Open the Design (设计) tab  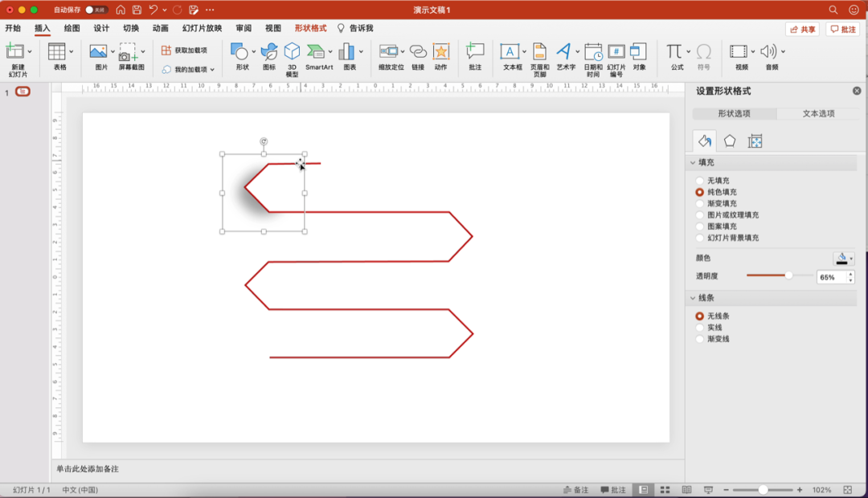pyautogui.click(x=101, y=28)
